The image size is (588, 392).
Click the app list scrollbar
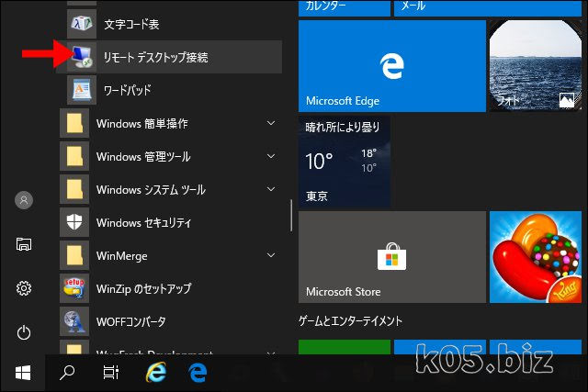tap(291, 216)
